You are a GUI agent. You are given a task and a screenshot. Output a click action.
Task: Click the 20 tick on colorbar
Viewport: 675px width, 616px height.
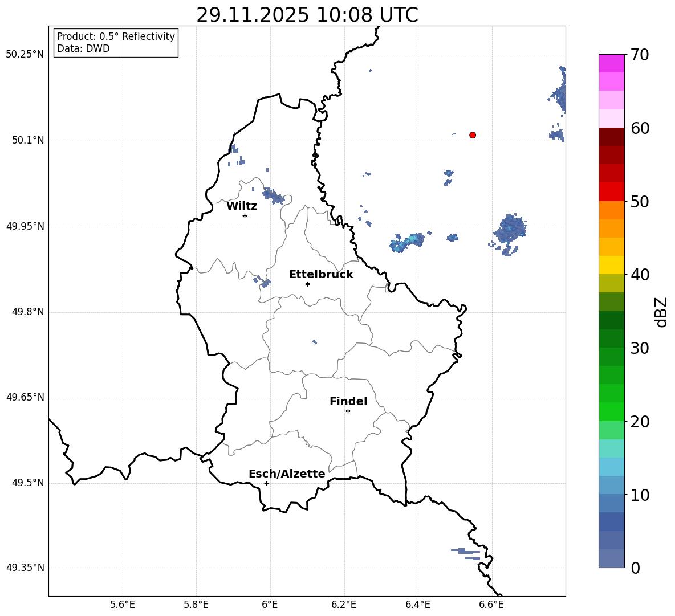640,422
